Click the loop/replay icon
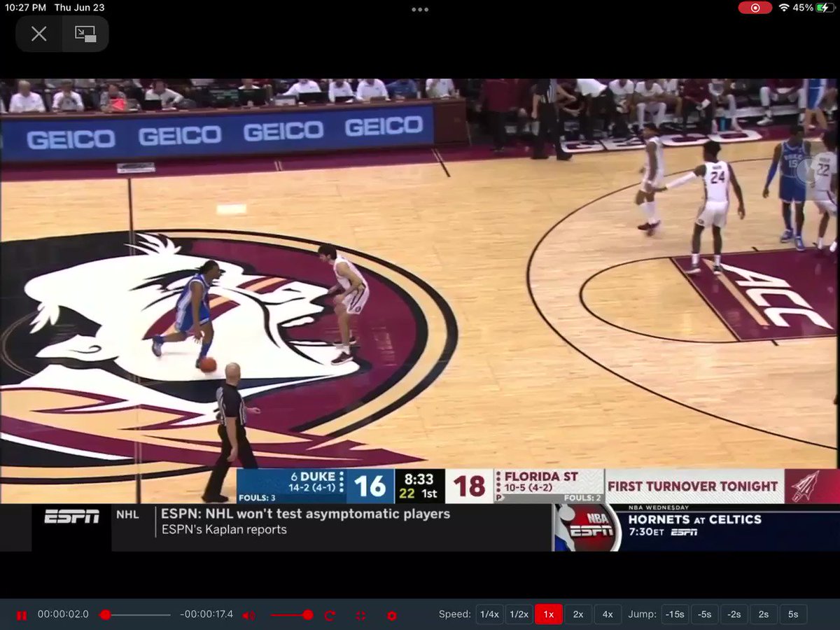The width and height of the screenshot is (840, 630). [330, 615]
